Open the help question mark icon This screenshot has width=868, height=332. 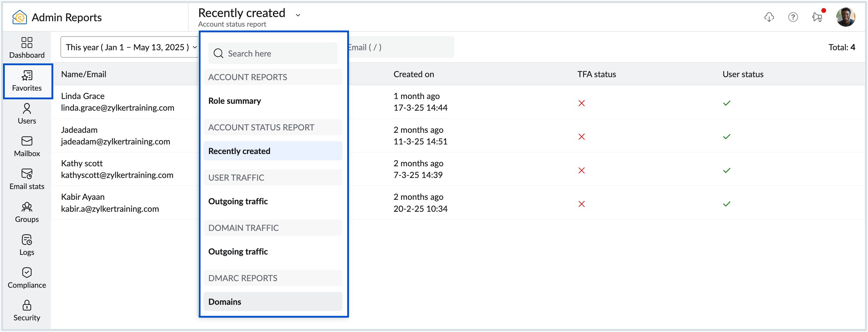[x=793, y=17]
